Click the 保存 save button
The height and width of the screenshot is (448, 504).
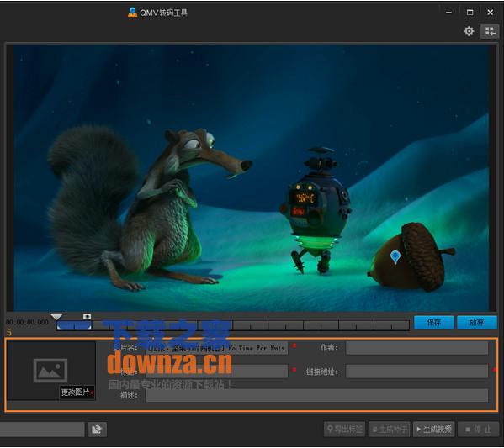(x=434, y=322)
